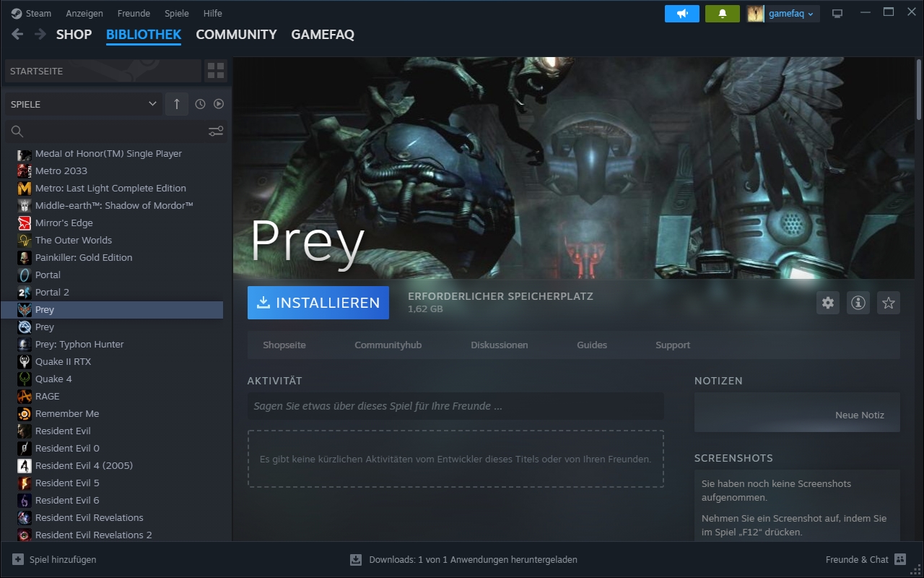Click the Portal 2 game icon
The height and width of the screenshot is (578, 924).
[25, 292]
